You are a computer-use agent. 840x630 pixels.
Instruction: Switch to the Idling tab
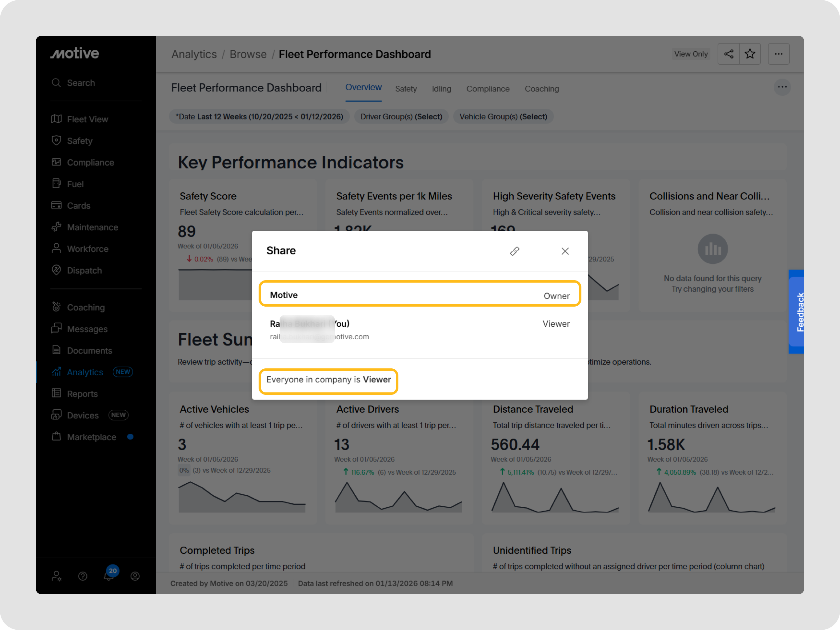pyautogui.click(x=441, y=88)
